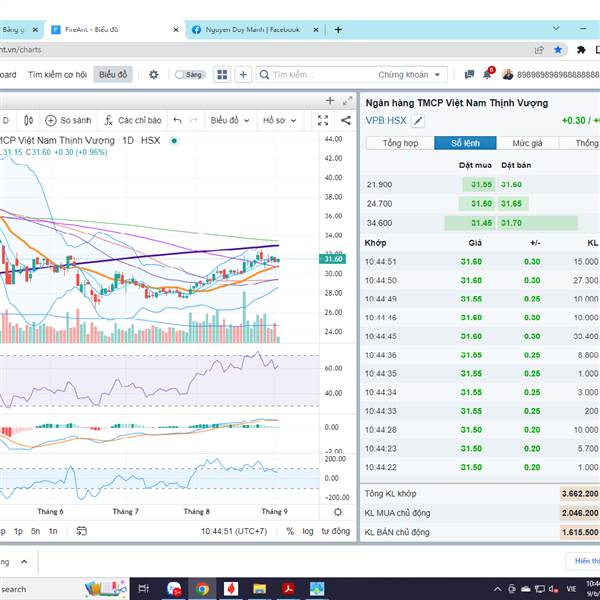Click the 10:44:51 matched order row
600x600 pixels.
point(481,262)
